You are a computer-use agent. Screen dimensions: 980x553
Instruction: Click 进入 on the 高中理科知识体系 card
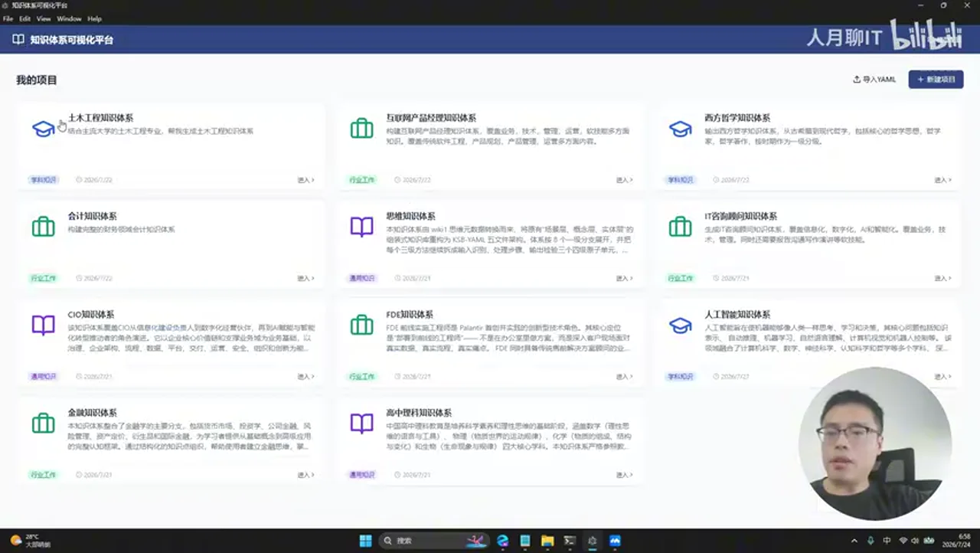[625, 475]
